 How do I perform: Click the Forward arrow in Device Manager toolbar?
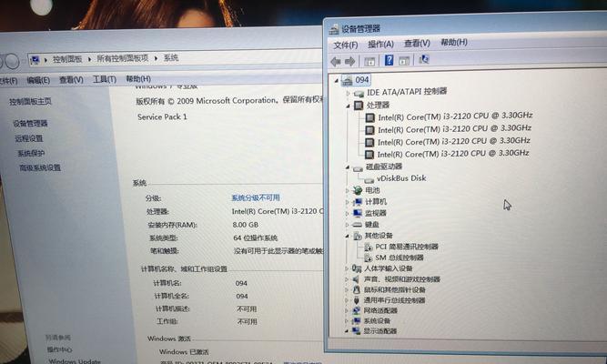click(x=350, y=61)
